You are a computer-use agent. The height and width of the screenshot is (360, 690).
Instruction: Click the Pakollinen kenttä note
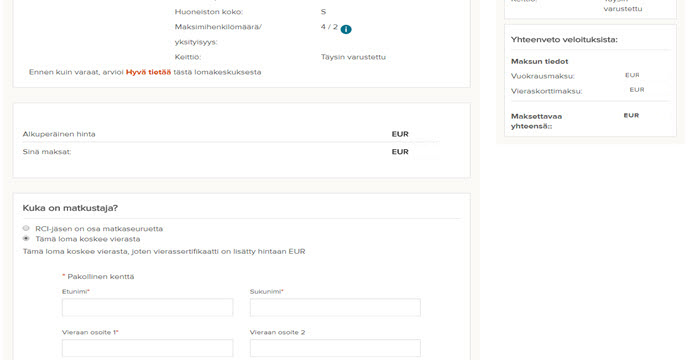pyautogui.click(x=98, y=277)
